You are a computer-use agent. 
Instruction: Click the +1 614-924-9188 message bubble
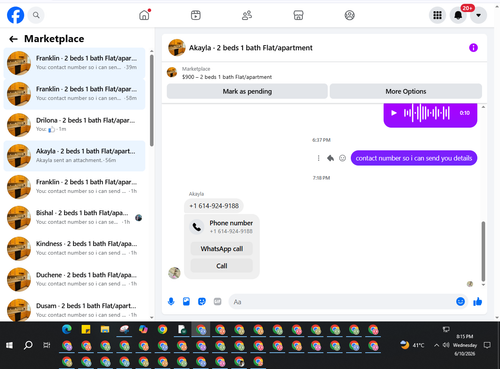pyautogui.click(x=214, y=206)
